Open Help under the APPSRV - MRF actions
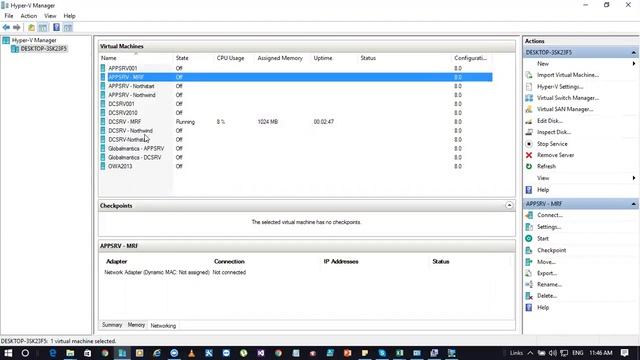This screenshot has width=640, height=360. (543, 308)
